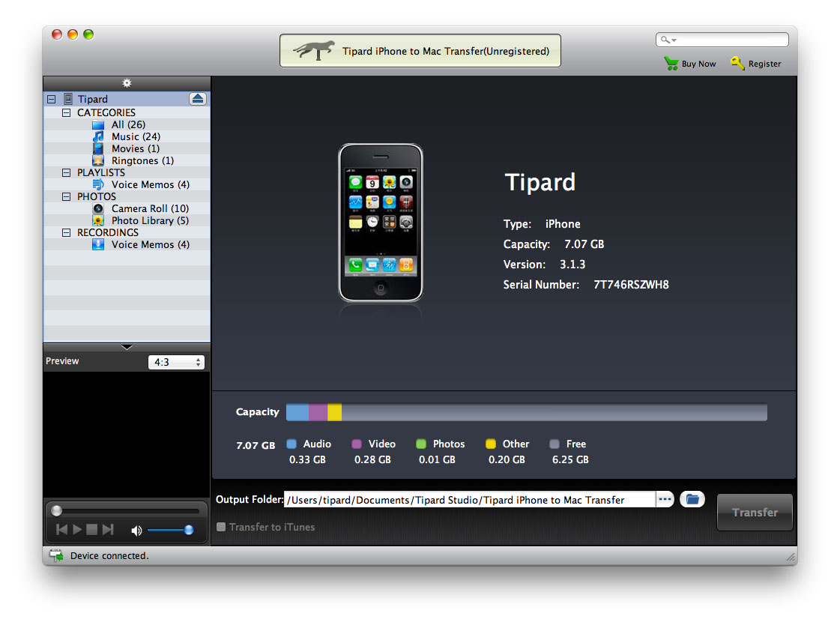Click the Photo Library sunflower icon
The height and width of the screenshot is (625, 840).
coord(98,220)
